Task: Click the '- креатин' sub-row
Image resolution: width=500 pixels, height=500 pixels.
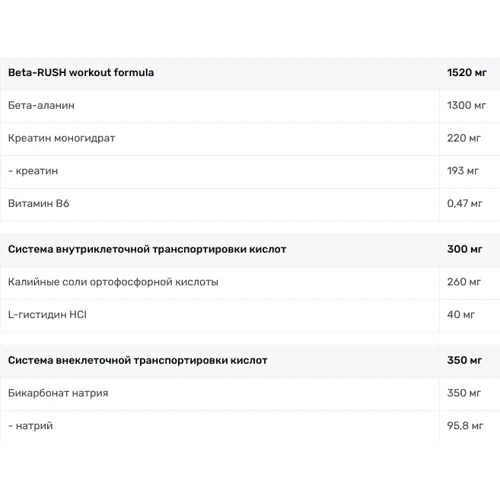Action: coord(250,171)
